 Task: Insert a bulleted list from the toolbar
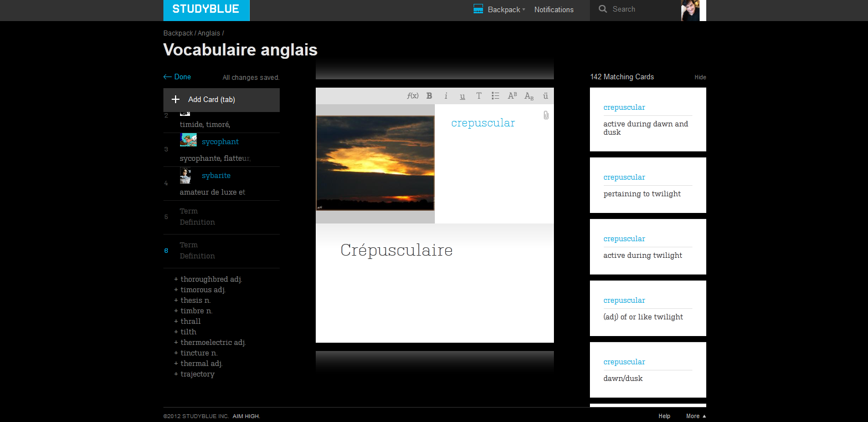click(x=495, y=95)
